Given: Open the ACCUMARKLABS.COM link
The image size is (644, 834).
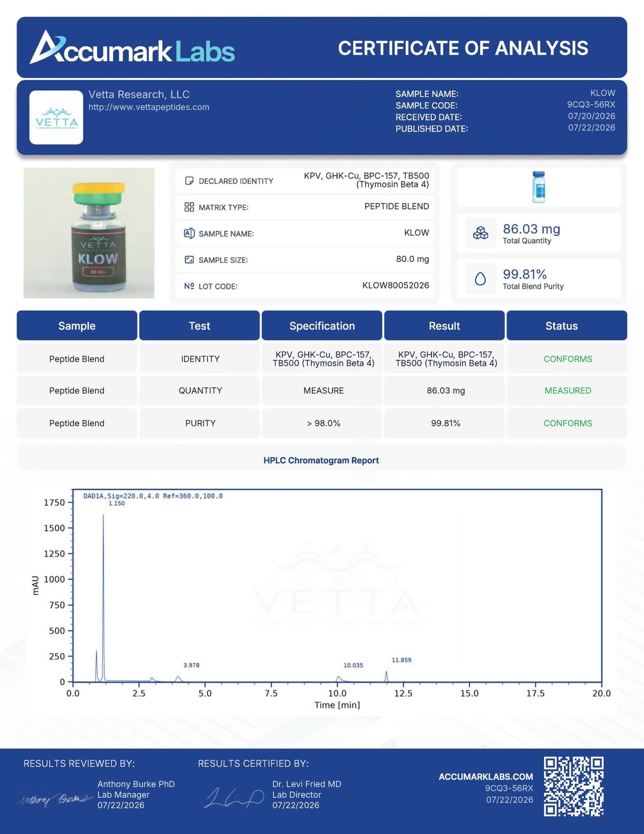Looking at the screenshot, I should (x=486, y=776).
